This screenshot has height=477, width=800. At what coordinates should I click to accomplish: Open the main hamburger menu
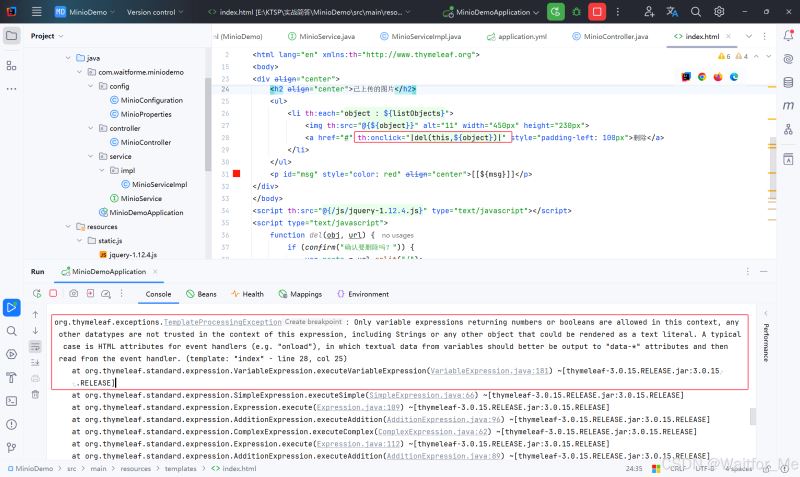tap(36, 11)
